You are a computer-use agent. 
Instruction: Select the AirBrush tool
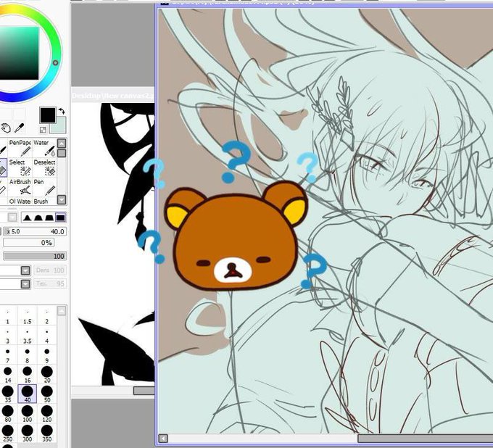[20, 187]
